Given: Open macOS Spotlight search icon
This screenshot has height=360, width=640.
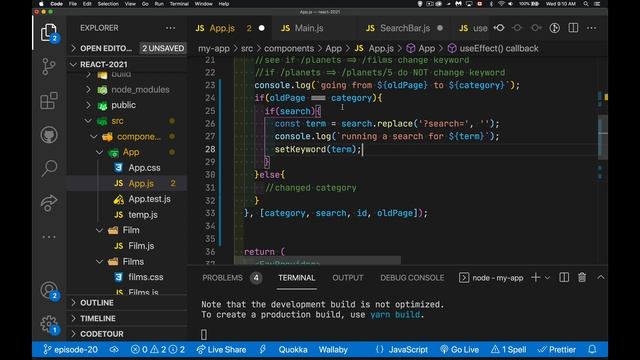Looking at the screenshot, I should 586,4.
